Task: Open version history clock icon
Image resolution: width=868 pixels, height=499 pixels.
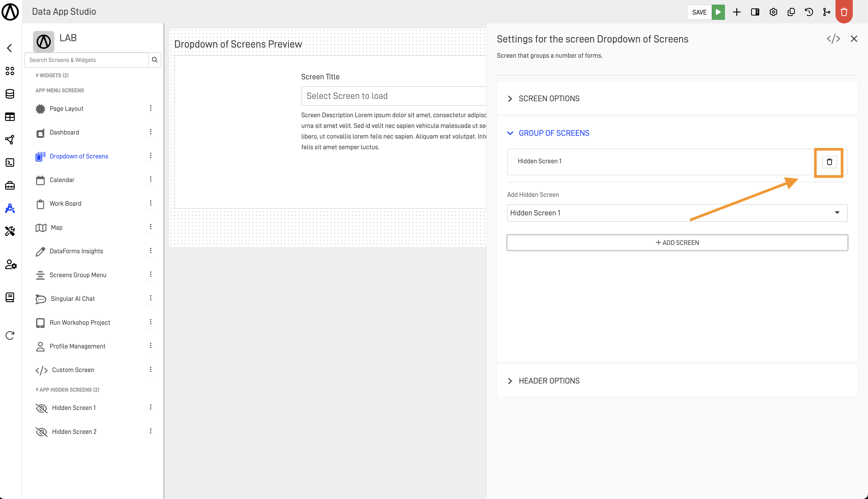Action: click(x=809, y=12)
